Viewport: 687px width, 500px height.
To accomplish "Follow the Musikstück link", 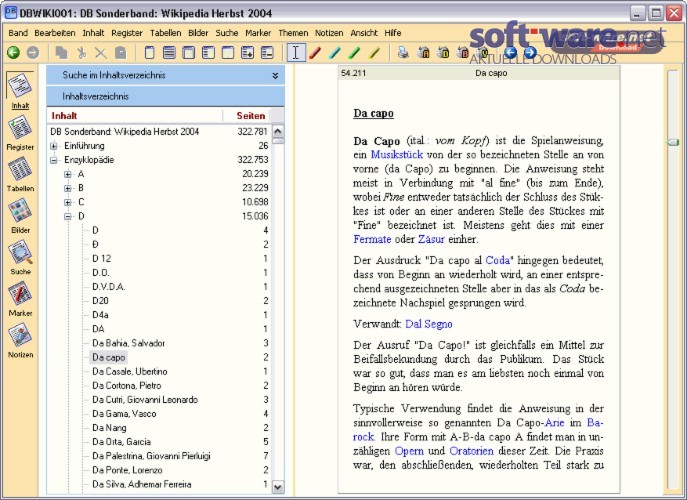I will (397, 155).
